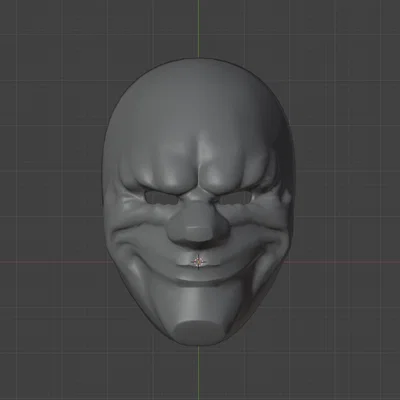Click the 3D cursor crosshair below the nose
Screen dimensions: 400x400
(199, 262)
